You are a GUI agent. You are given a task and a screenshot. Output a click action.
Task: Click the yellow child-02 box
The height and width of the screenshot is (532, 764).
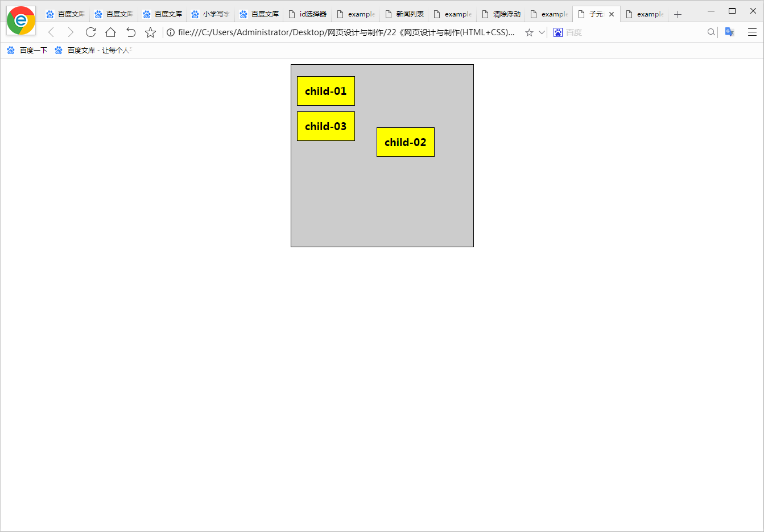click(405, 142)
